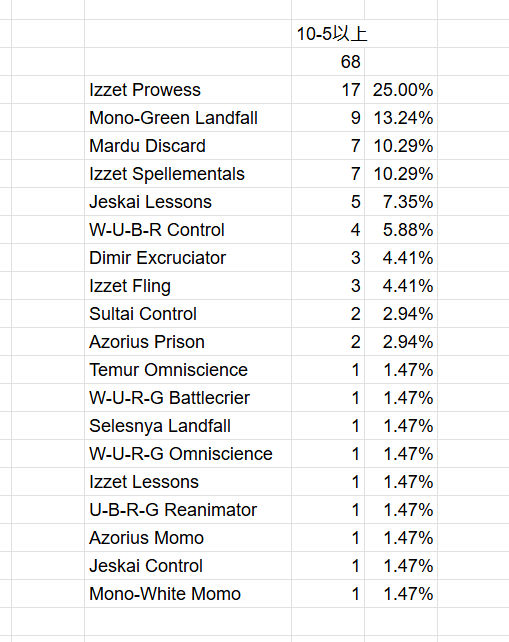This screenshot has height=642, width=509.
Task: Select the Izzet Fling cell
Action: click(x=188, y=286)
